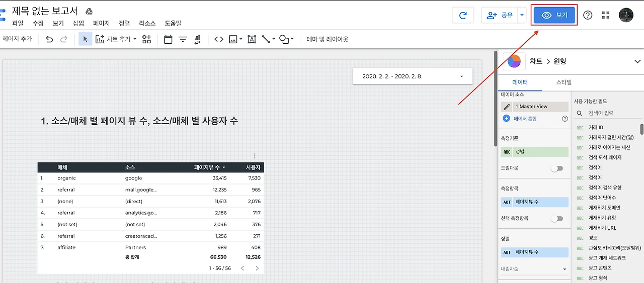644x283 pixels.
Task: Click the available fields list scrollbar
Action: tap(641, 129)
